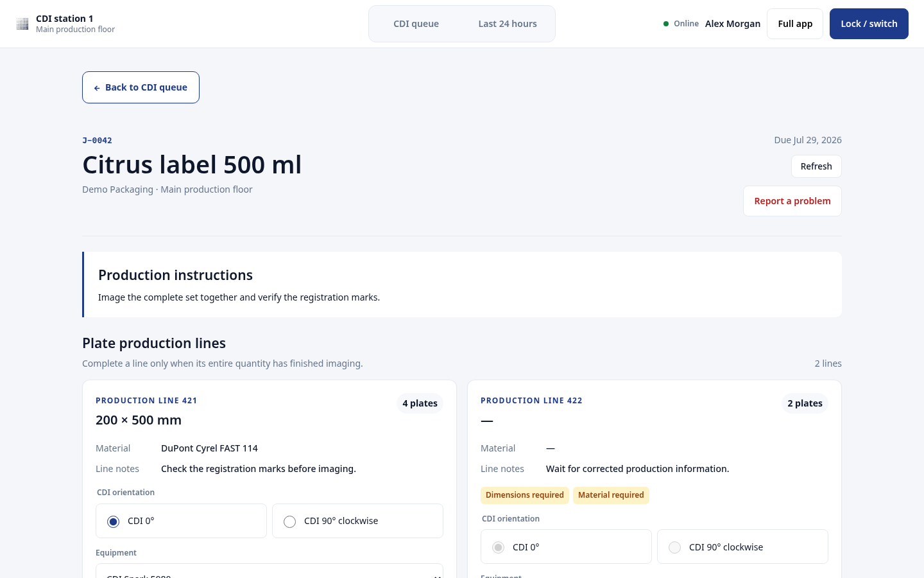Click the 200 × 500 mm dimensions text

pyautogui.click(x=139, y=420)
